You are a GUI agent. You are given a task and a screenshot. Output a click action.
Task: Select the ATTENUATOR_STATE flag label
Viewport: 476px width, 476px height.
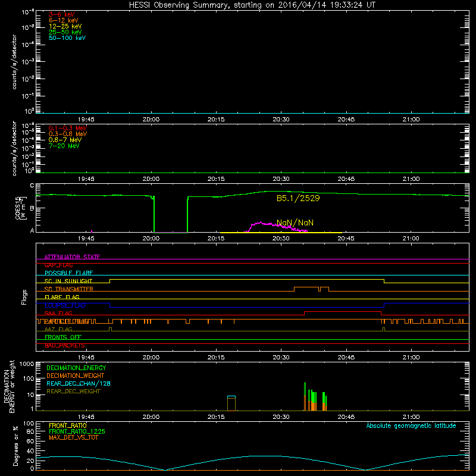pos(72,257)
